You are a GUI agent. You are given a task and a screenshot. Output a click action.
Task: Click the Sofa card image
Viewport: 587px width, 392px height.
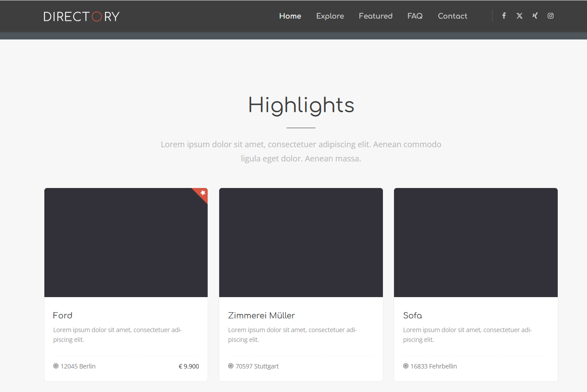tap(476, 243)
